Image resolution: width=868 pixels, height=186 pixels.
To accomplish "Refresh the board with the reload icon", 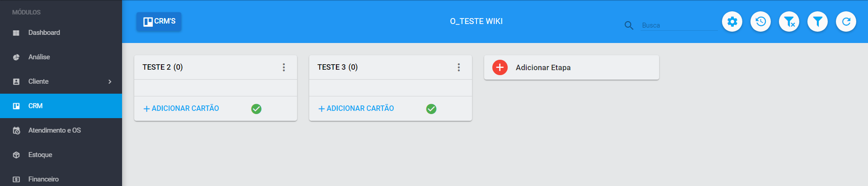I will click(846, 21).
